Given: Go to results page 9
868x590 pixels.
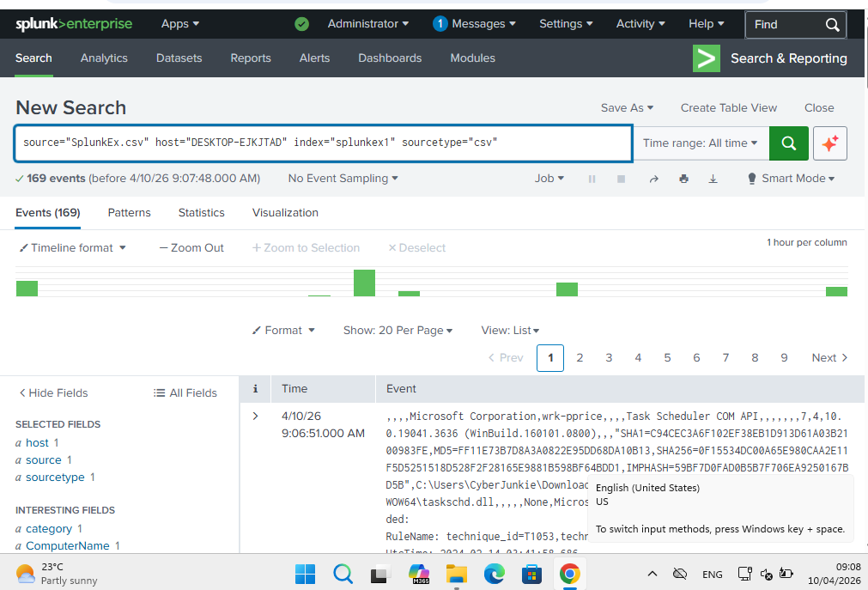Looking at the screenshot, I should (784, 358).
